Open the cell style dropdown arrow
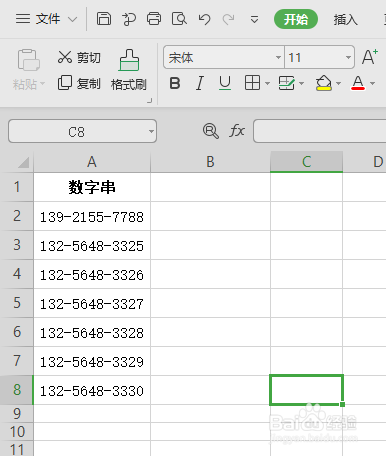This screenshot has width=386, height=456. (x=302, y=83)
